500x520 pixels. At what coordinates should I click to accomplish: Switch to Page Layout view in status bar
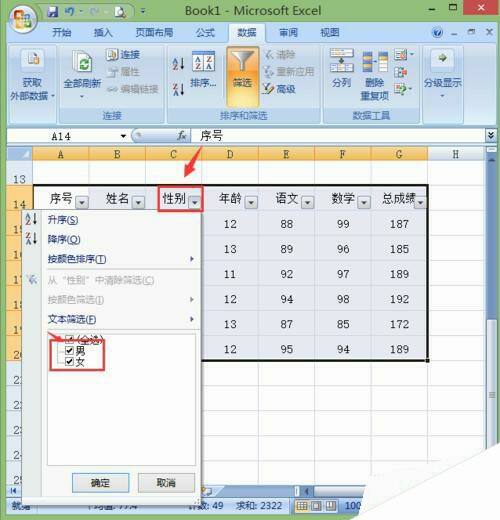(x=316, y=506)
